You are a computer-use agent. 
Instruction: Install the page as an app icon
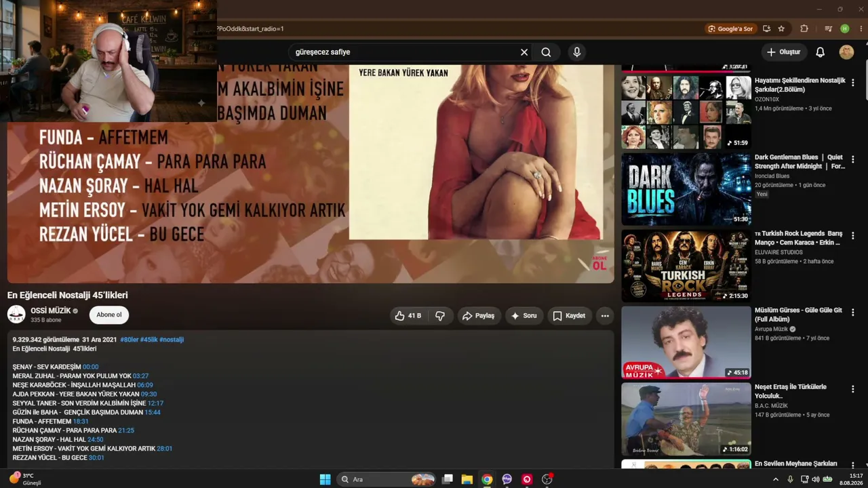tap(766, 29)
